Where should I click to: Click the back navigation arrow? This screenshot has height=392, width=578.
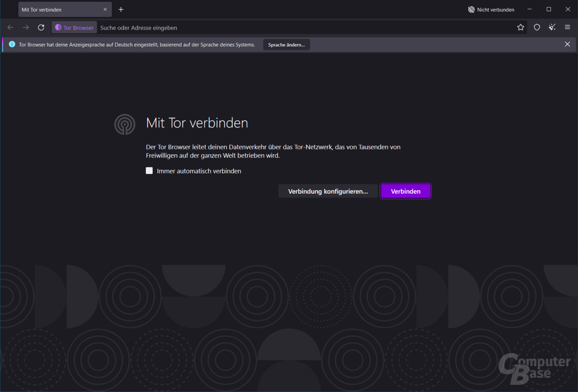[10, 28]
